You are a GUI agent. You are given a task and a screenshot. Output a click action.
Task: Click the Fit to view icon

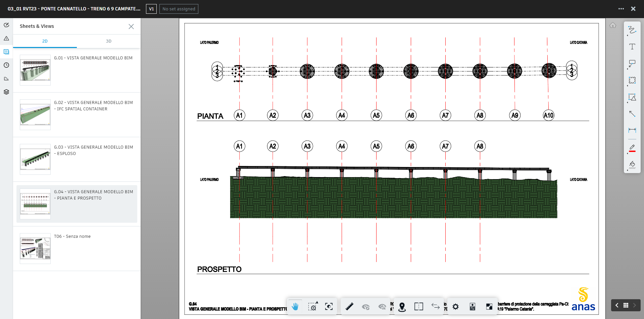coord(329,307)
